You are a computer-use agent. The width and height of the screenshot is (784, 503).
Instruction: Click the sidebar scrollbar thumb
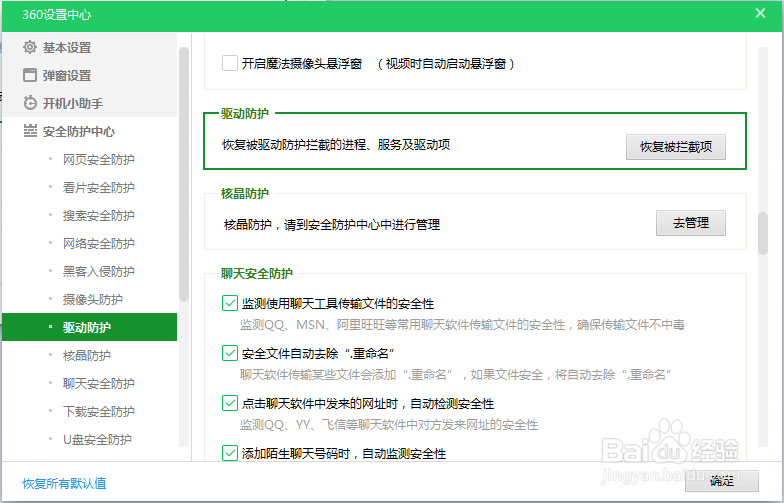184,174
